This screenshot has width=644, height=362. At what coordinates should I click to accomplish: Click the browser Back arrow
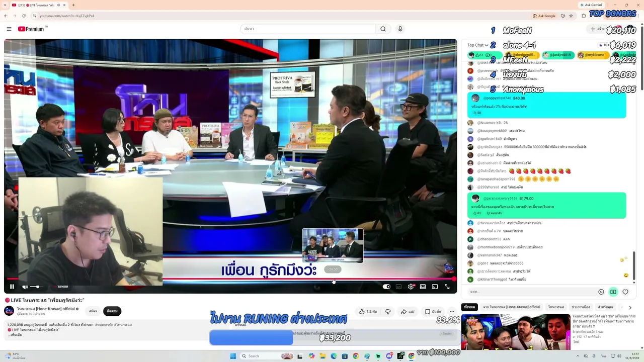[x=6, y=16]
